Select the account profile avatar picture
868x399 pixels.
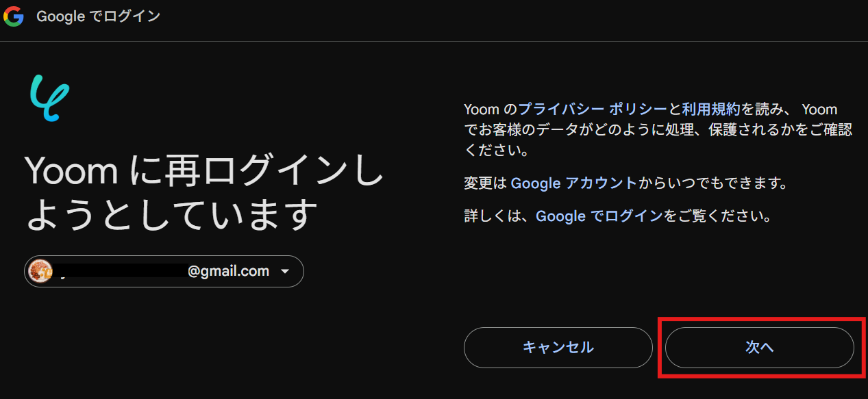(40, 272)
